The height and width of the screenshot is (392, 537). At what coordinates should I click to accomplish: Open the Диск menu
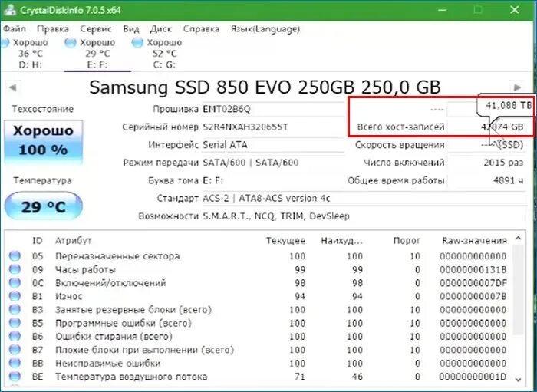tap(160, 29)
